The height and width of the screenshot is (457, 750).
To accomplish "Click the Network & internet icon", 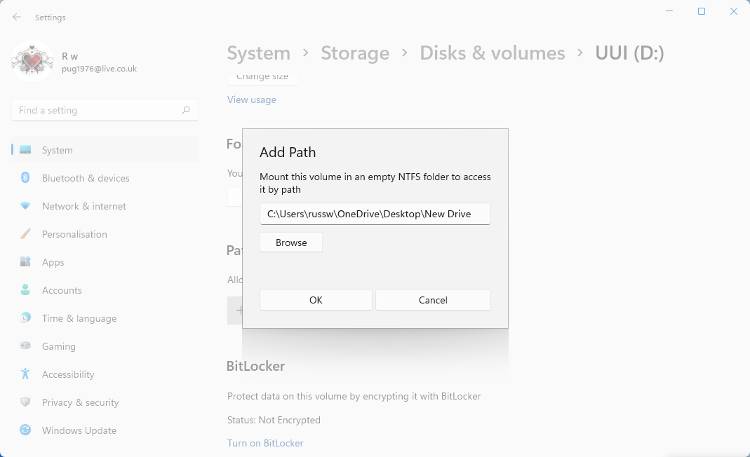I will tap(25, 206).
